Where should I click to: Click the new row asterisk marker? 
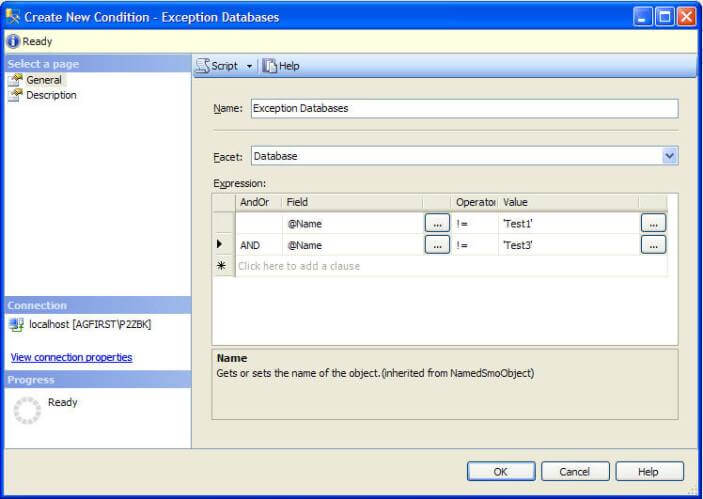coord(221,266)
